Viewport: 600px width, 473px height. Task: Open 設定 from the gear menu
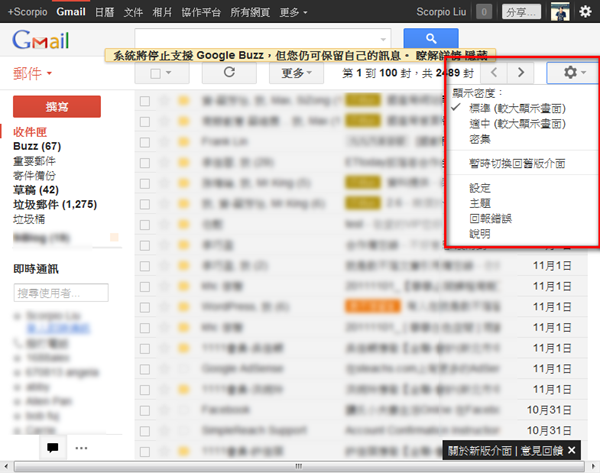tap(480, 188)
